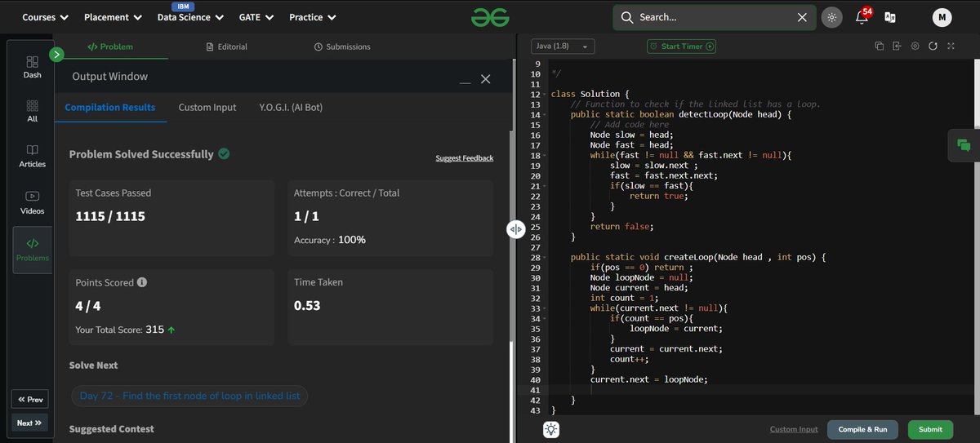Image resolution: width=980 pixels, height=443 pixels.
Task: Click the code line 'return false;'
Action: [622, 227]
